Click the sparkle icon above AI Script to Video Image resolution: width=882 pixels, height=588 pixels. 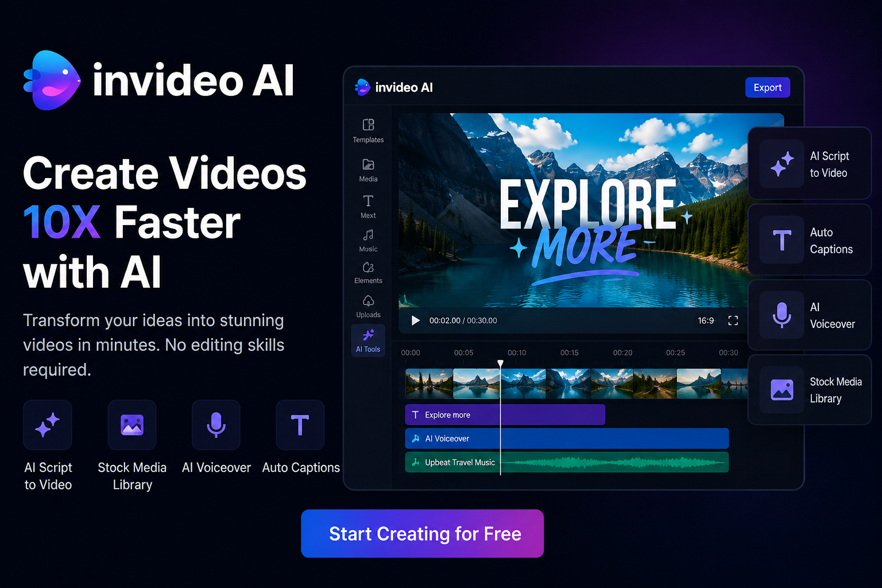48,425
